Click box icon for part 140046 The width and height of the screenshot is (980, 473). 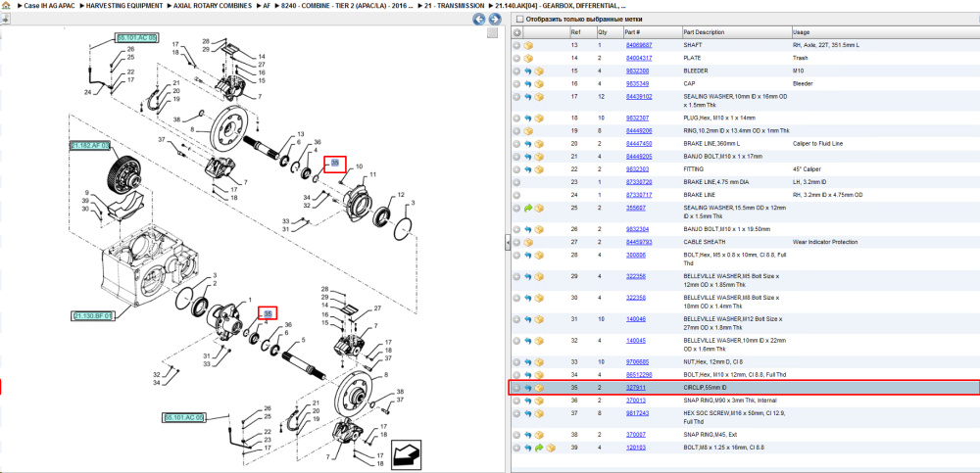[539, 318]
